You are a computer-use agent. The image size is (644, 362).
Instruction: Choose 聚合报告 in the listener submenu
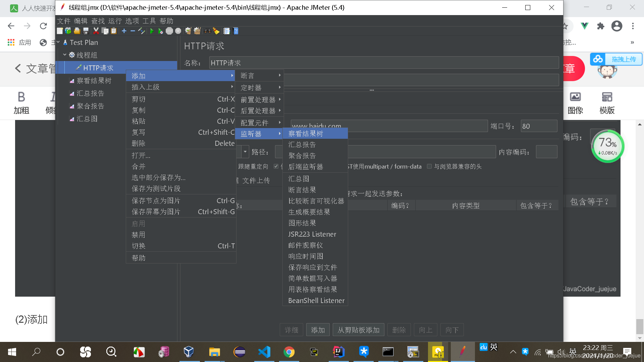pos(302,156)
